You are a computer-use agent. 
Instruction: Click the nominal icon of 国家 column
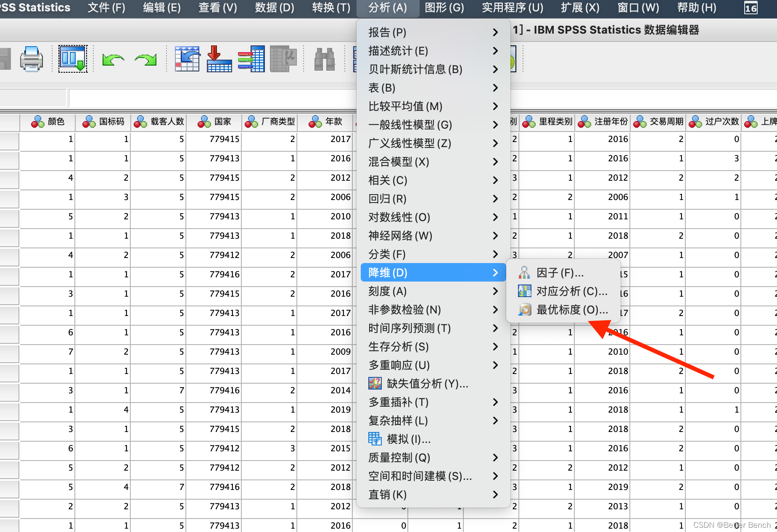(x=204, y=122)
